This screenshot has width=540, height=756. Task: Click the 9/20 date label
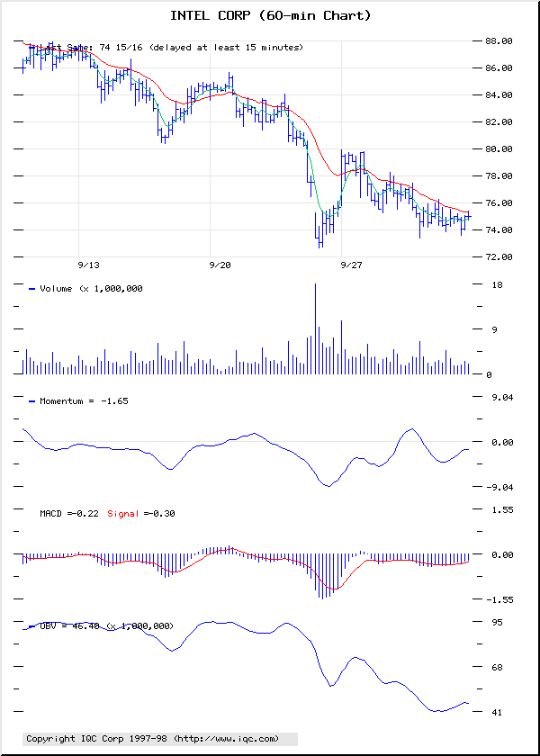pyautogui.click(x=220, y=265)
